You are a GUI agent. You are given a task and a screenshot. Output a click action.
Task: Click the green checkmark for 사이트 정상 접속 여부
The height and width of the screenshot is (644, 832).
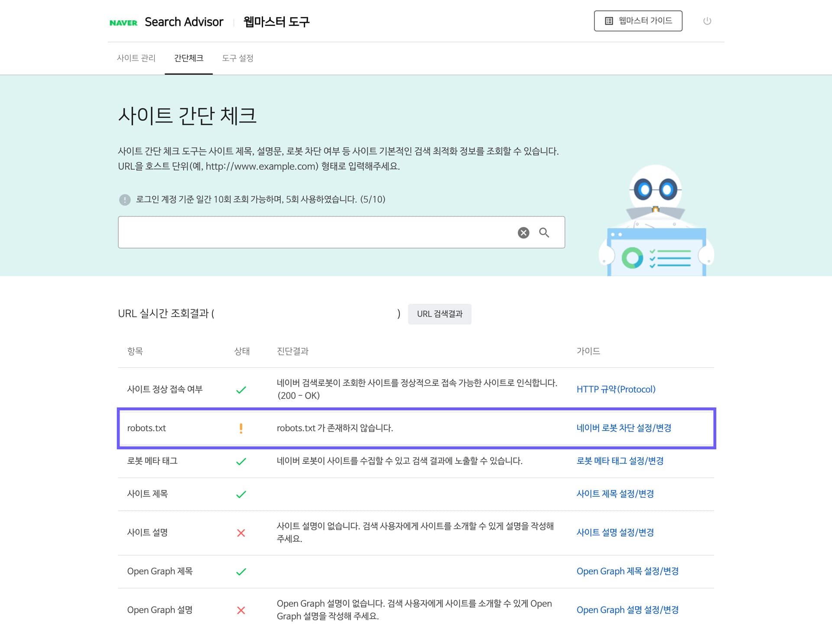[241, 389]
